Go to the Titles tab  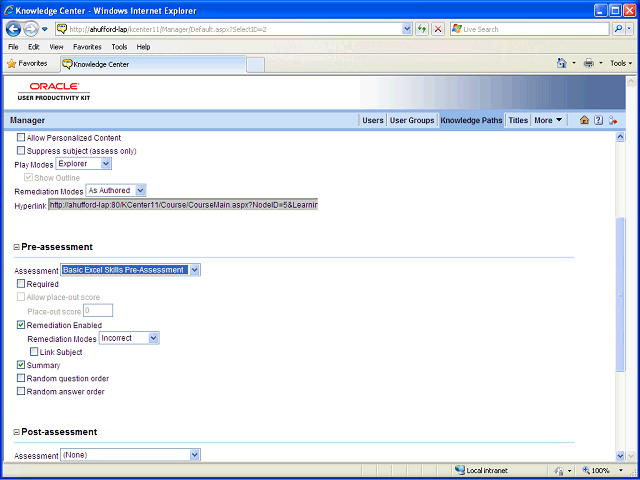pyautogui.click(x=518, y=120)
